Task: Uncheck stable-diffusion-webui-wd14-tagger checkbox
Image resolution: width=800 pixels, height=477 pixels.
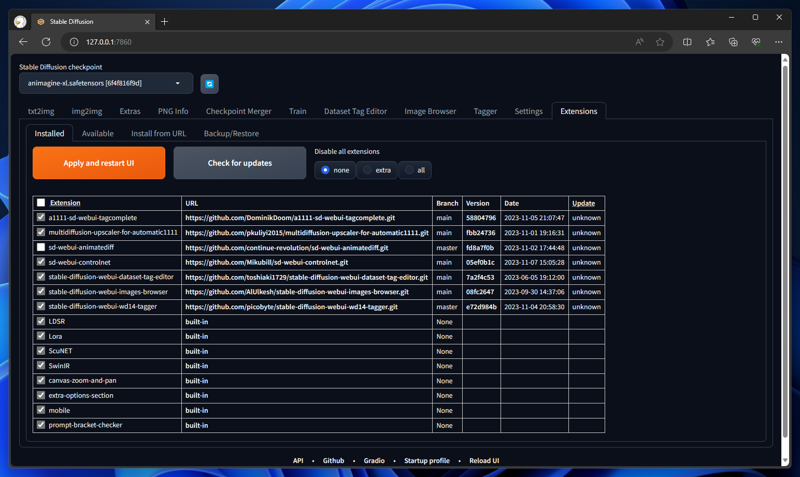Action: point(41,306)
